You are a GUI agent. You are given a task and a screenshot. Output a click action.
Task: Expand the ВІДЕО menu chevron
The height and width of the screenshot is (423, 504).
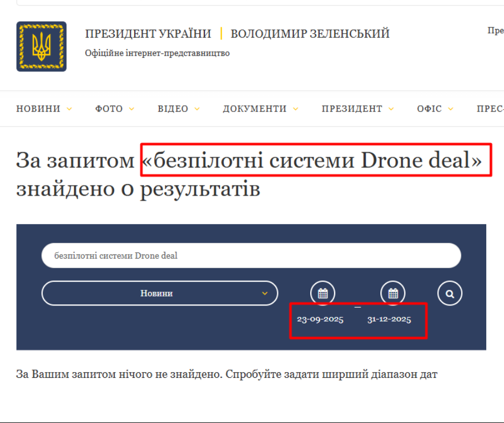tap(197, 109)
